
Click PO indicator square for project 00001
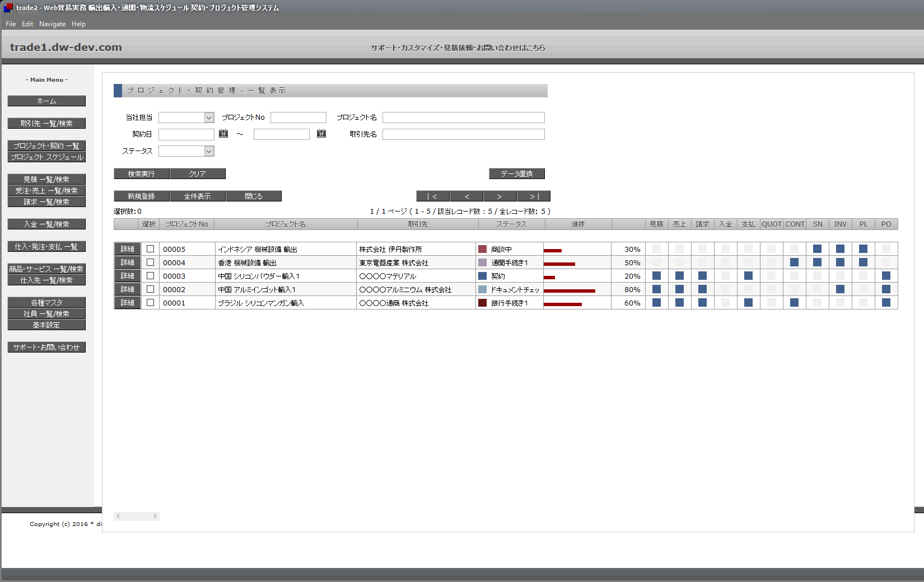(x=886, y=303)
